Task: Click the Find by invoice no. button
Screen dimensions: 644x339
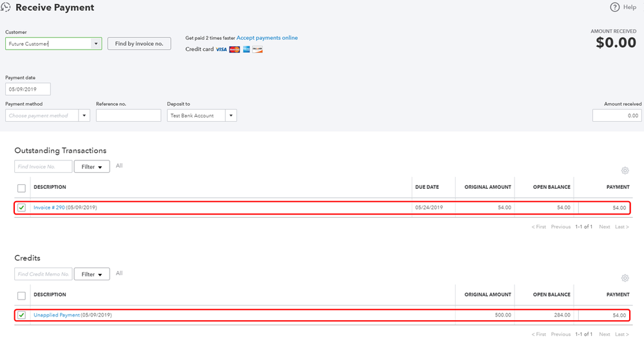Action: 139,44
